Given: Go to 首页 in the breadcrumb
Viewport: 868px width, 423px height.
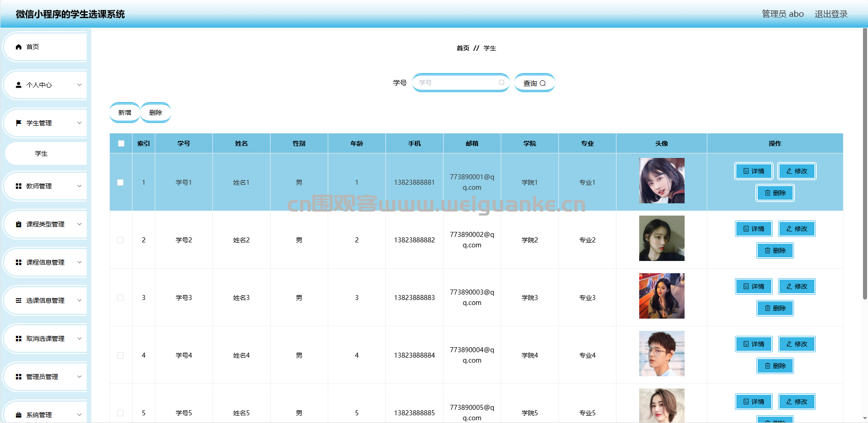Looking at the screenshot, I should click(x=463, y=48).
